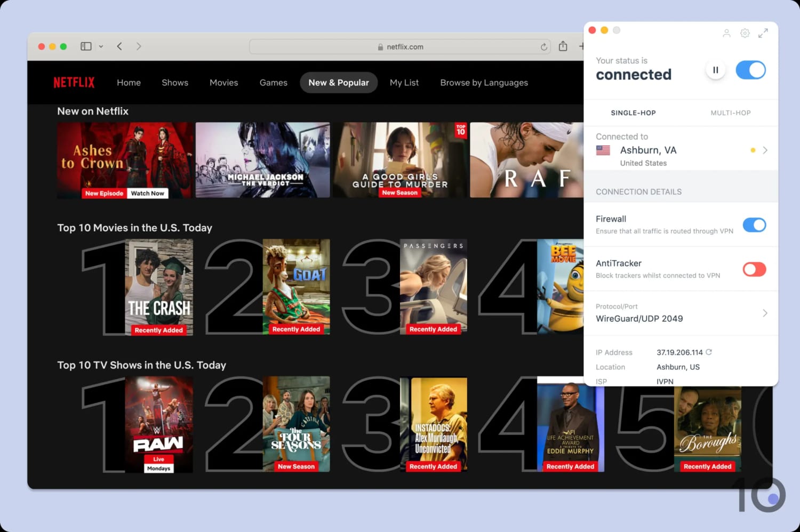Select the New & Popular tab

point(339,83)
